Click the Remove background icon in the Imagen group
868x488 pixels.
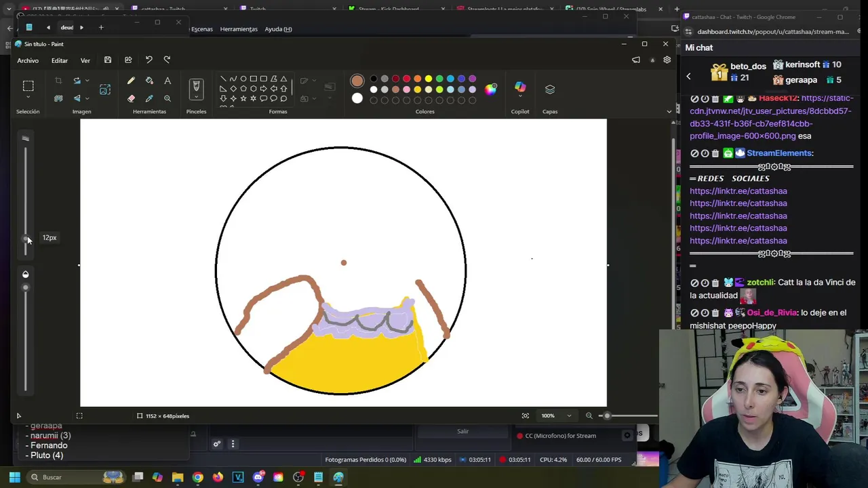click(x=58, y=98)
